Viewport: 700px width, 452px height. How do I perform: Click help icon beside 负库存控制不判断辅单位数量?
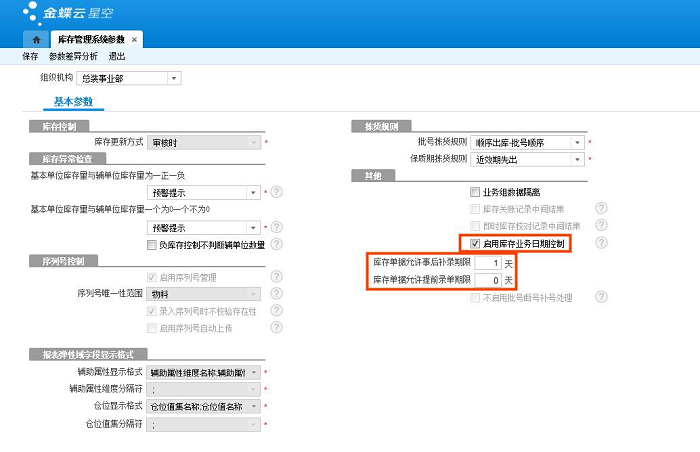276,244
